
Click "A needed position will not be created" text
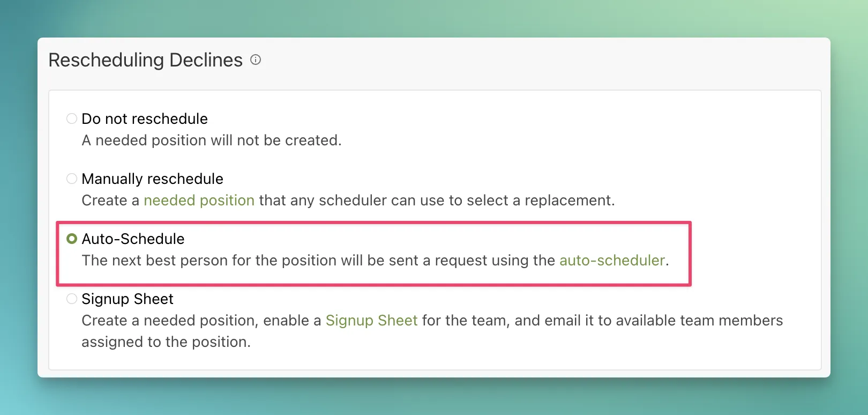pyautogui.click(x=211, y=140)
